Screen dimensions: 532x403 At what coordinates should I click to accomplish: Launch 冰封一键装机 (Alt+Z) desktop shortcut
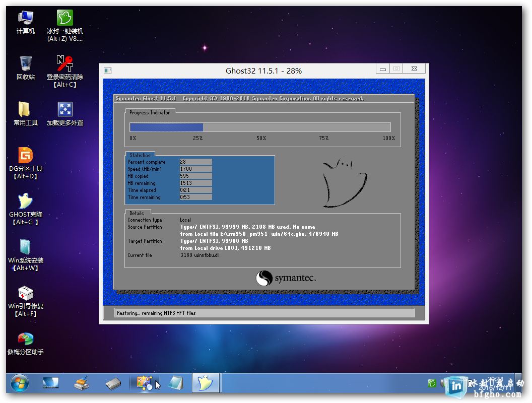(65, 26)
